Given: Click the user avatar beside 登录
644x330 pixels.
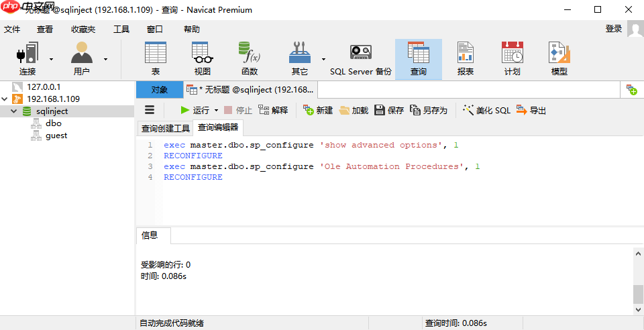Looking at the screenshot, I should coord(635,29).
